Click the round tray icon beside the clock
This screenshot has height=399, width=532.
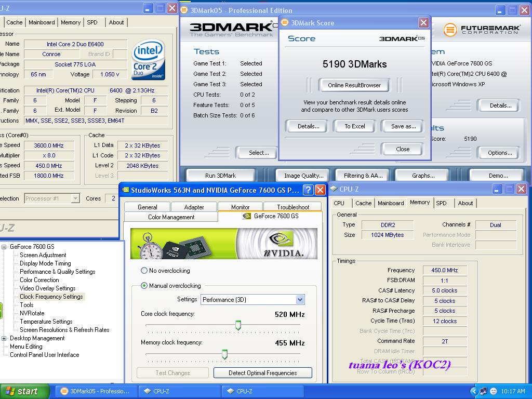494,391
